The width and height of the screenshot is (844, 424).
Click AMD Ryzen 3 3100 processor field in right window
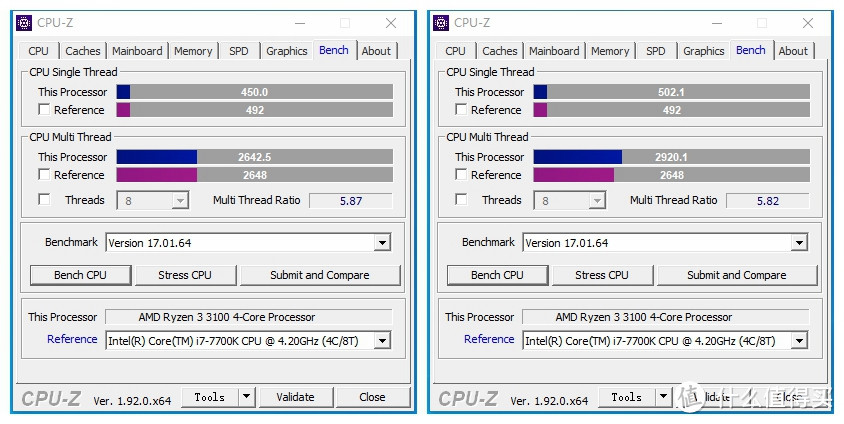pyautogui.click(x=666, y=317)
